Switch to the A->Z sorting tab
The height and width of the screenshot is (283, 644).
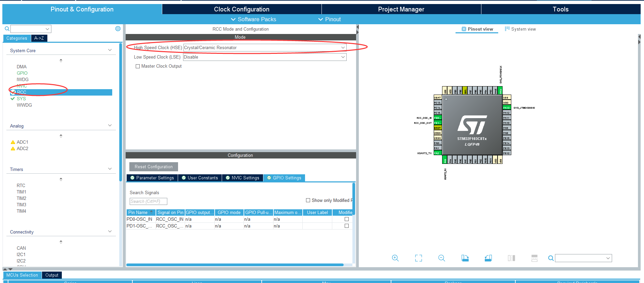(39, 38)
